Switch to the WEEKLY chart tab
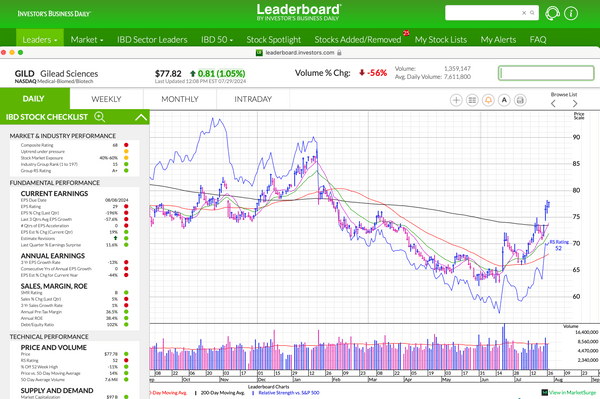This screenshot has height=399, width=600. pos(106,99)
